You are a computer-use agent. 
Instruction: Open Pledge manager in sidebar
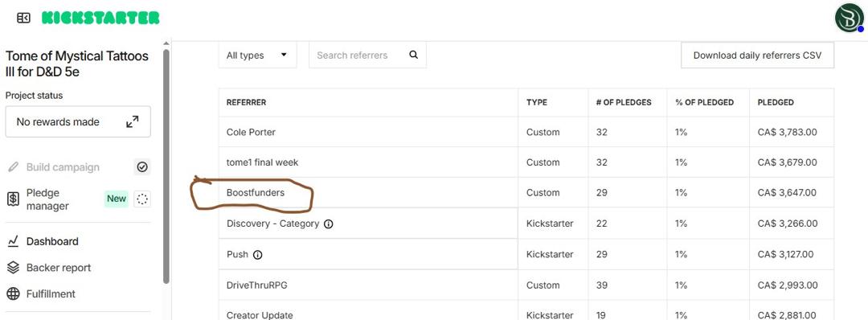[47, 199]
